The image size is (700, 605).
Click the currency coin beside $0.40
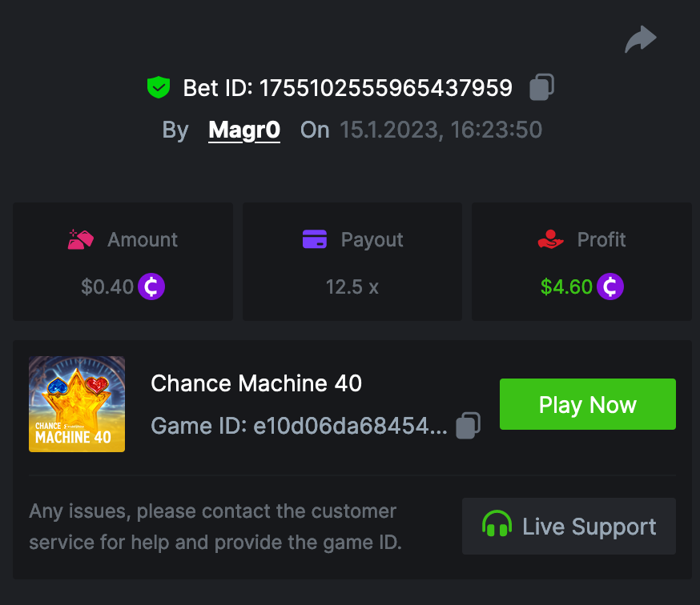(151, 286)
